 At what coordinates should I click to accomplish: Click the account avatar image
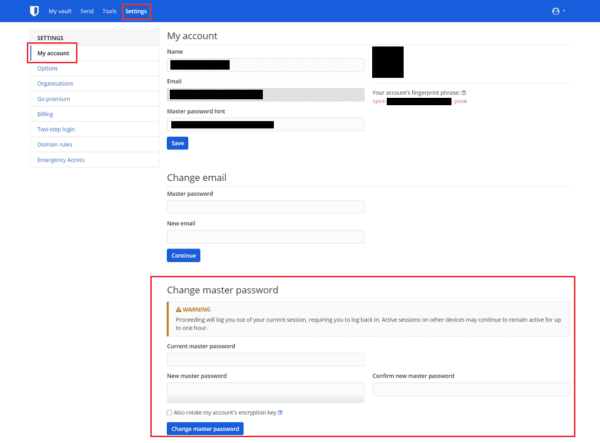coord(388,62)
